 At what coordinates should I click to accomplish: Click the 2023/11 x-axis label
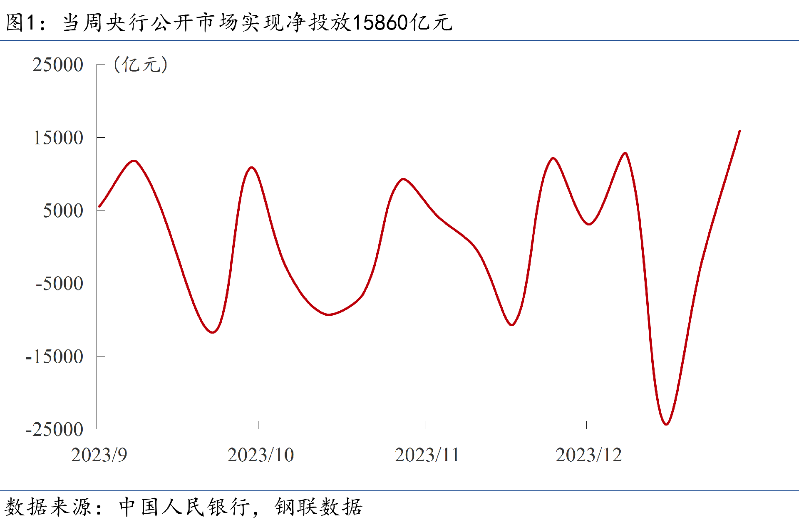(x=427, y=455)
